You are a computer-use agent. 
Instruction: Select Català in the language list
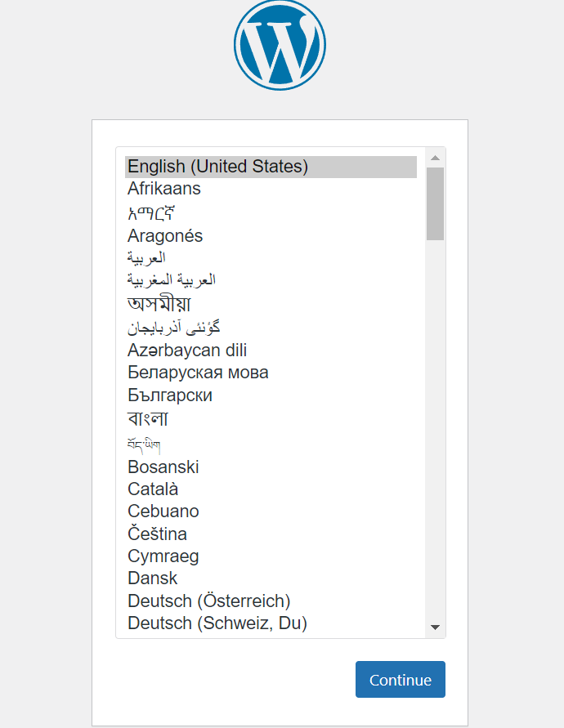pyautogui.click(x=271, y=489)
